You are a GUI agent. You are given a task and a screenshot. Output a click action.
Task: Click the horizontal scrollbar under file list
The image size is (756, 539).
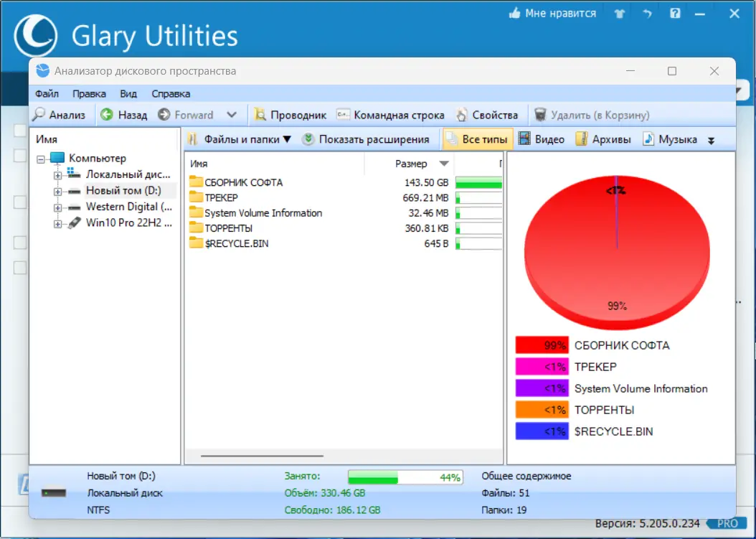(x=263, y=456)
